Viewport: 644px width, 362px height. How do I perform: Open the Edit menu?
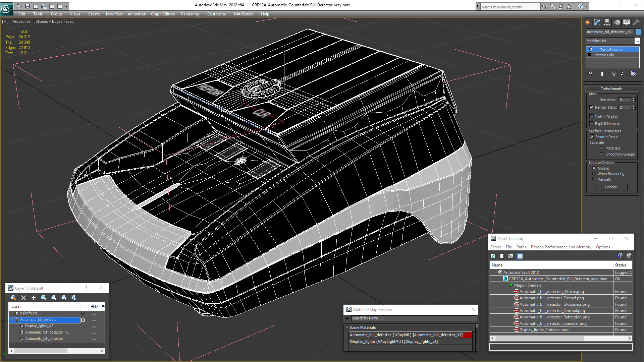[22, 14]
